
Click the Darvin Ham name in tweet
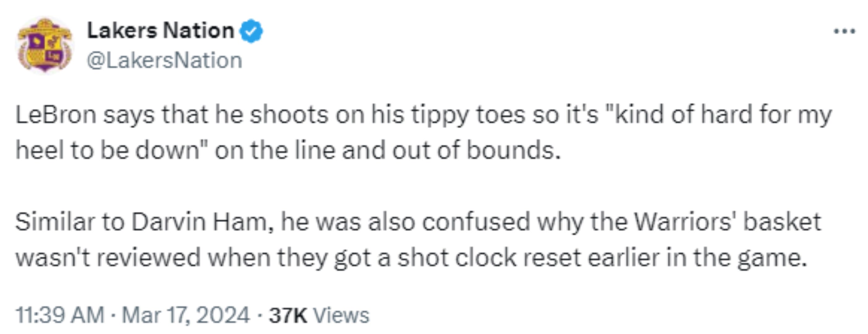199,222
